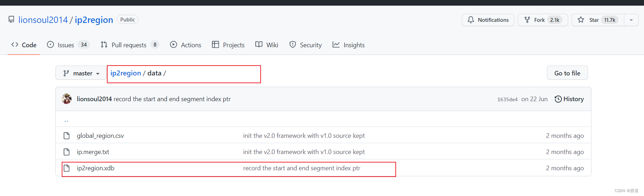Open the ip2region repository name link
Screen dimensions: 644x196
(94, 20)
